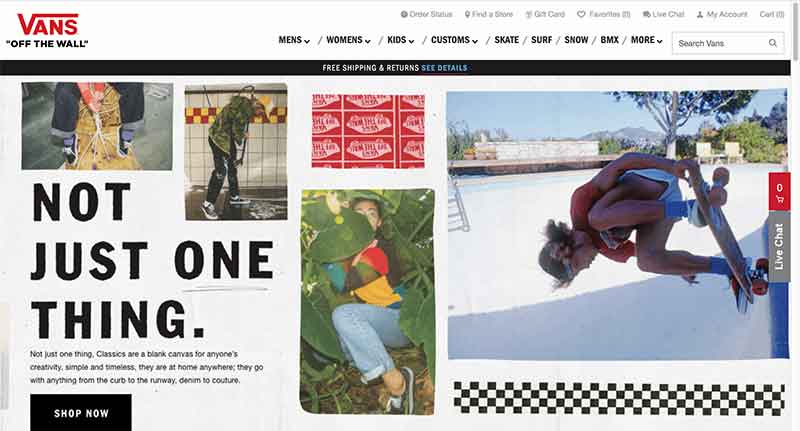Click the Order Status icon link
This screenshot has width=800, height=431.
404,14
